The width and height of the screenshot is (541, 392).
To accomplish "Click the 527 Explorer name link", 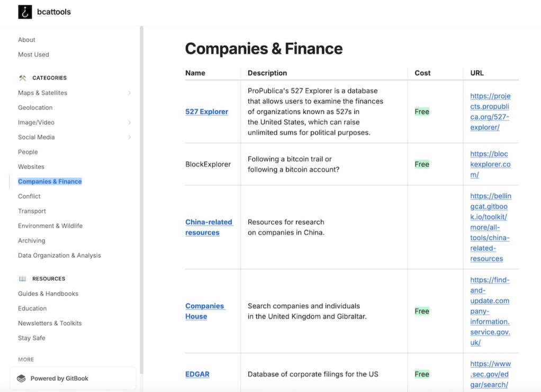I will (x=206, y=112).
